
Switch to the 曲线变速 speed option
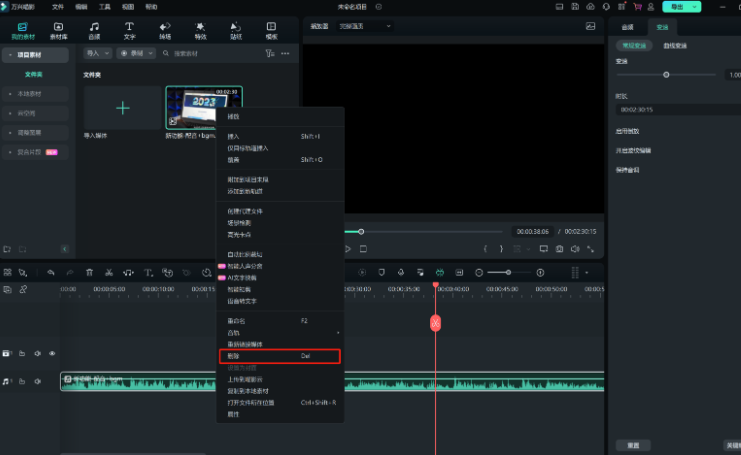click(x=675, y=46)
